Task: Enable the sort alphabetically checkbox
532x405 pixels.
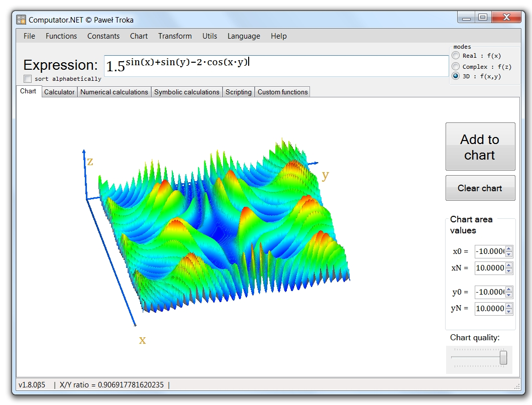Action: tap(28, 79)
